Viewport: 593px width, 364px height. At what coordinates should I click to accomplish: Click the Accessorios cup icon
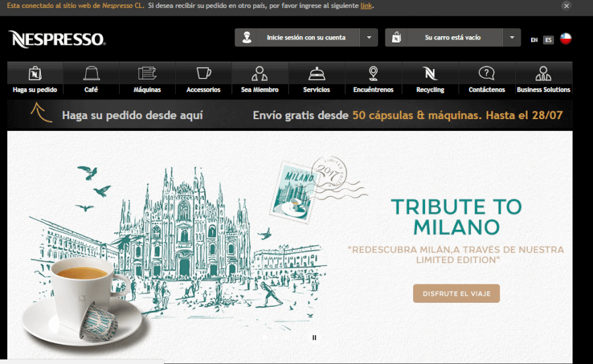(204, 73)
